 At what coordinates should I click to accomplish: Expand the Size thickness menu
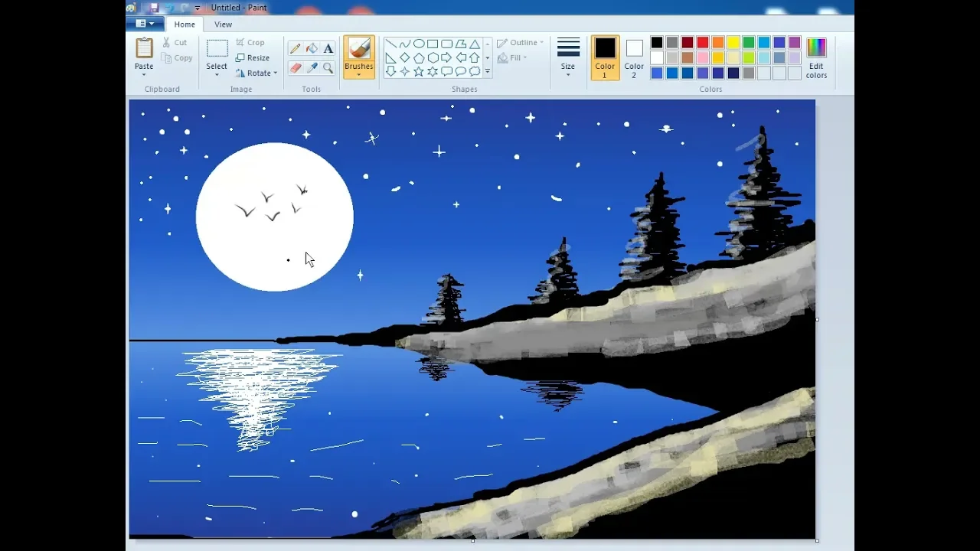[x=567, y=57]
